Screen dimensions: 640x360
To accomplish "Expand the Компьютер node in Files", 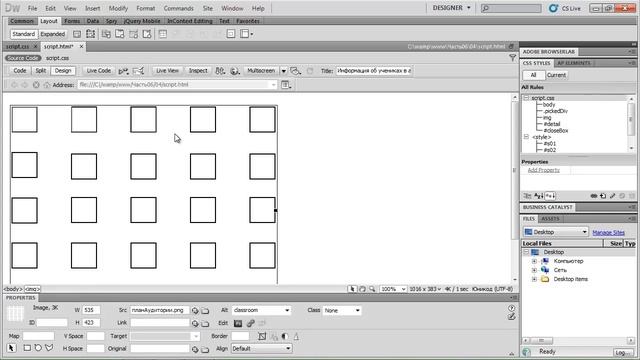I will [x=534, y=261].
